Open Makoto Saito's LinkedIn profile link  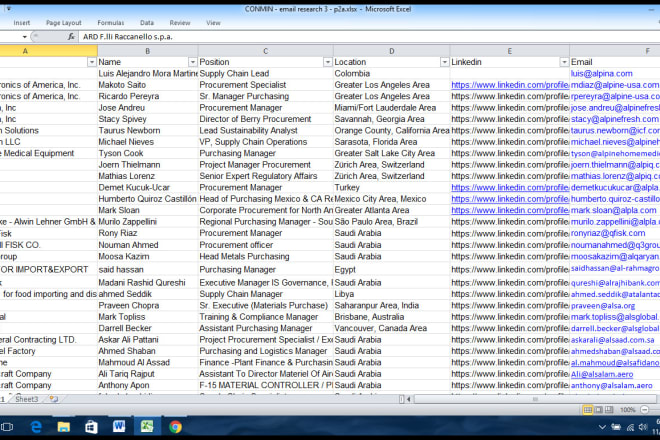[510, 85]
